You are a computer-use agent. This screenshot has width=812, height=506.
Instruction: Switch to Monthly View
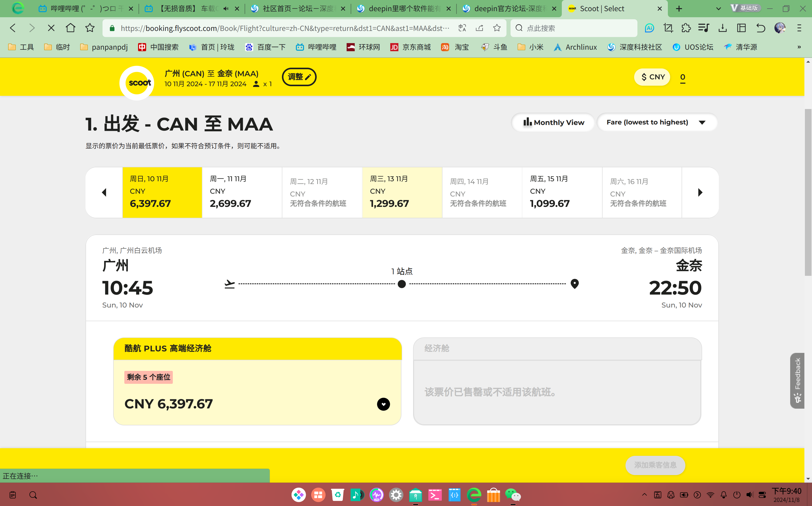coord(553,122)
